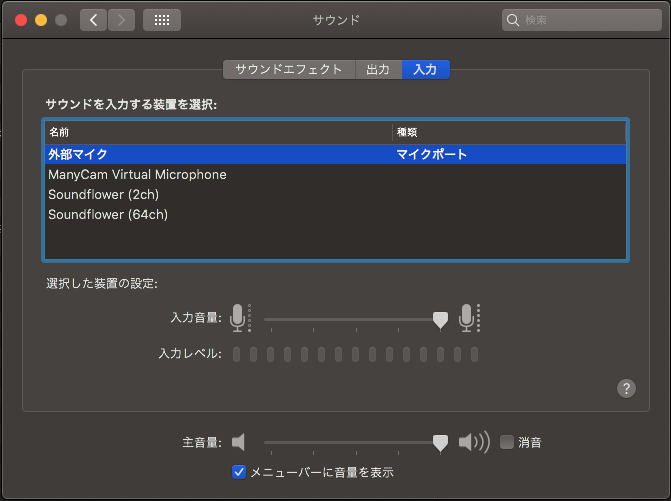Screen dimensions: 671x501
Task: Click small microphone icon at input volume left
Action: pyautogui.click(x=237, y=318)
